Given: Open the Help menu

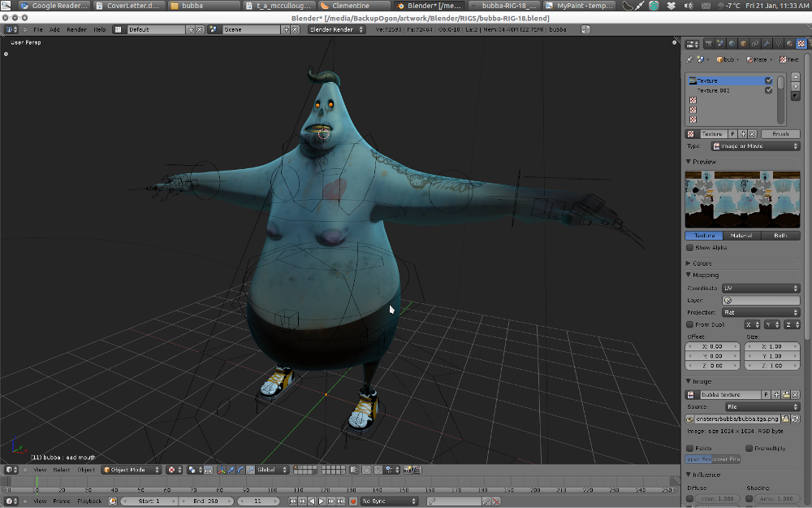Looking at the screenshot, I should tap(99, 29).
